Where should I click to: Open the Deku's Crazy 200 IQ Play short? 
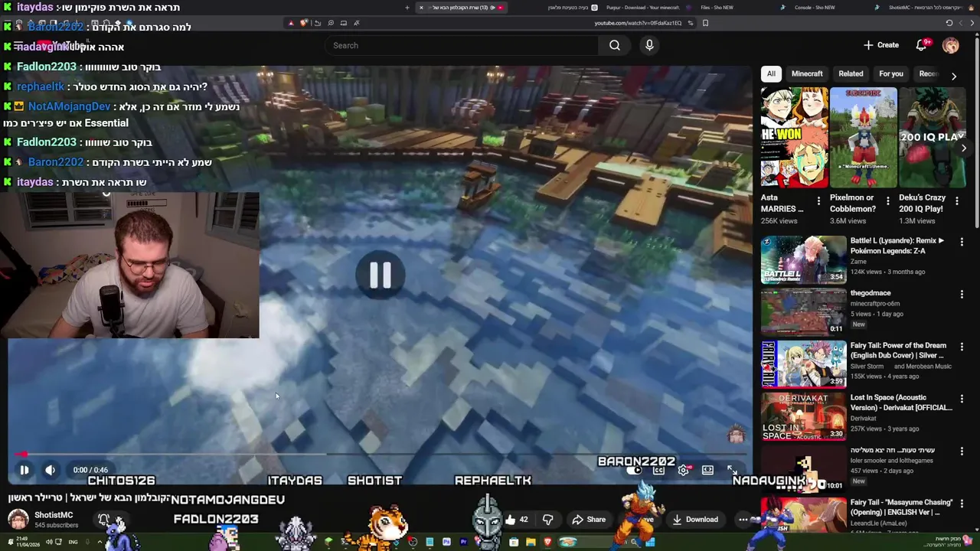933,137
